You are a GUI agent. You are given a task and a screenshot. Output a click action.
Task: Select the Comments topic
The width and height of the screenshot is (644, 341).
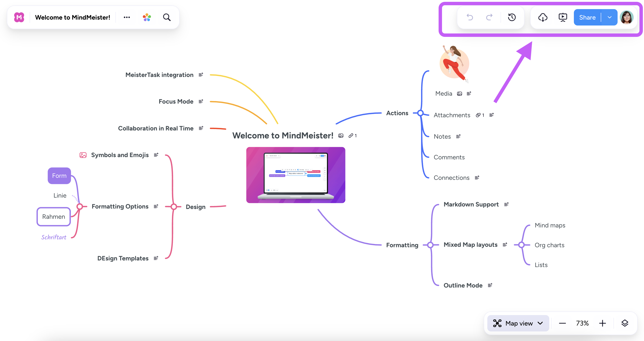click(x=449, y=157)
